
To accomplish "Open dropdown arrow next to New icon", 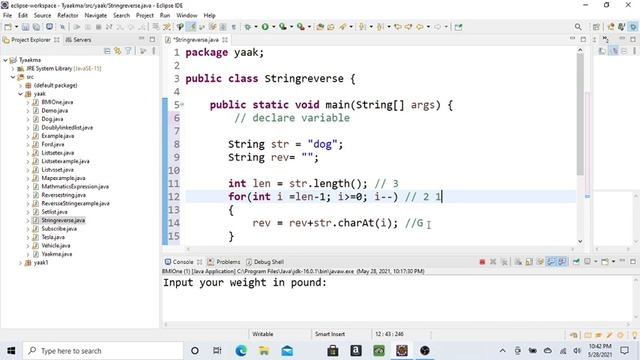I will [16, 27].
